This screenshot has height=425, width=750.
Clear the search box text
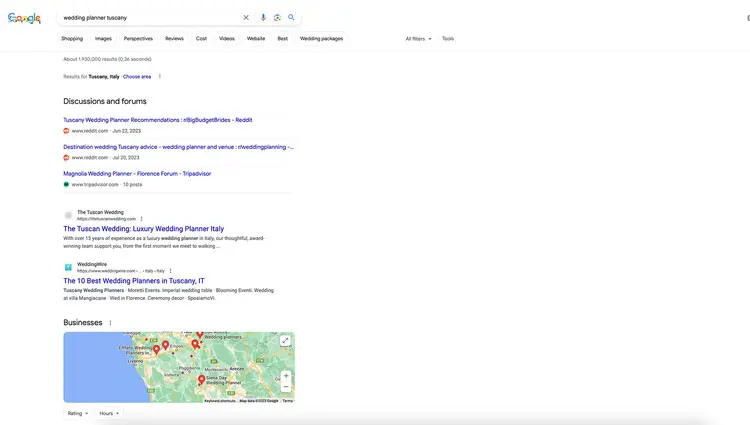[246, 17]
